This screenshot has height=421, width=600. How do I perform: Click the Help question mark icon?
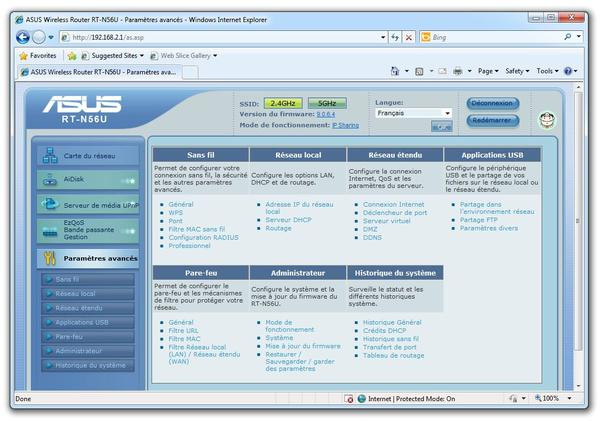(568, 71)
